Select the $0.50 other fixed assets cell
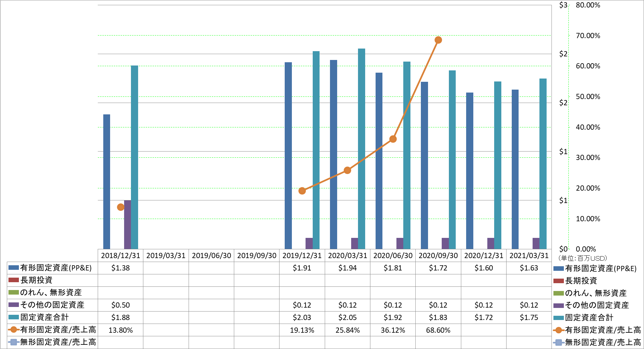 (121, 305)
